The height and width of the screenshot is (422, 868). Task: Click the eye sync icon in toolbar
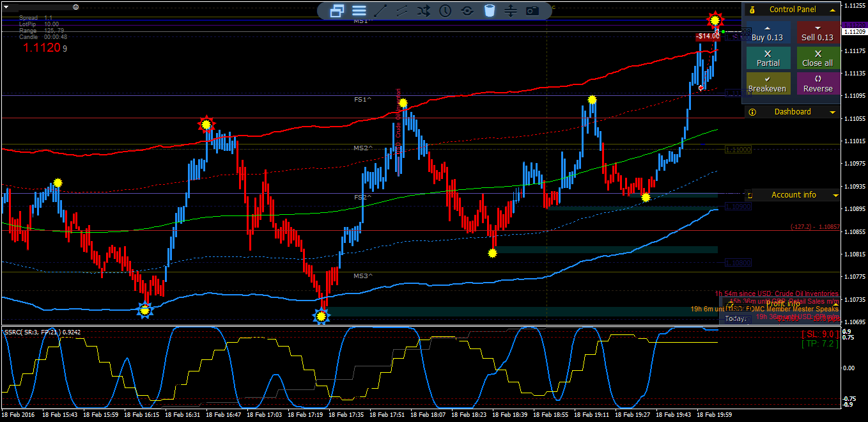467,10
